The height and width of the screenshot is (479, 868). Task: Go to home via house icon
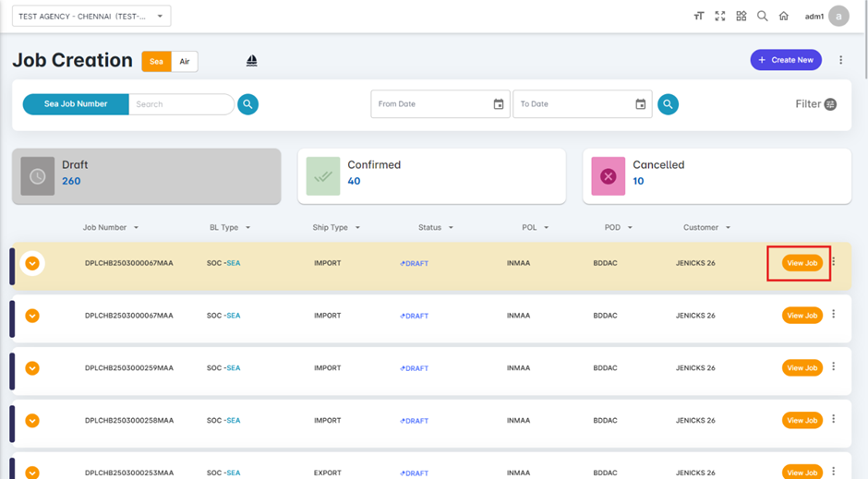[x=784, y=17]
